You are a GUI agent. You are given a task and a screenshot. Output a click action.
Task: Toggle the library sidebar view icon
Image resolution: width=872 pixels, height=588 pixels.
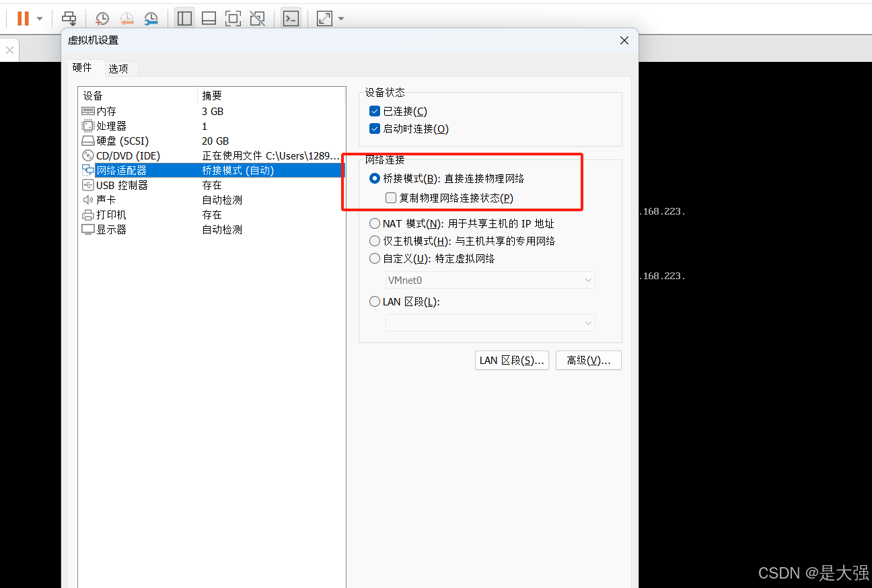click(x=185, y=18)
